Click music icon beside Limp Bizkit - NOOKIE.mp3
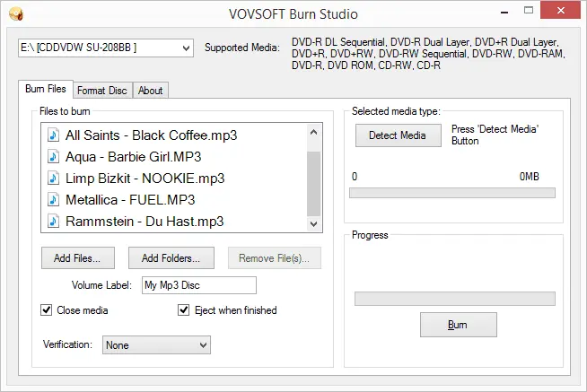This screenshot has height=392, width=587. tap(53, 178)
